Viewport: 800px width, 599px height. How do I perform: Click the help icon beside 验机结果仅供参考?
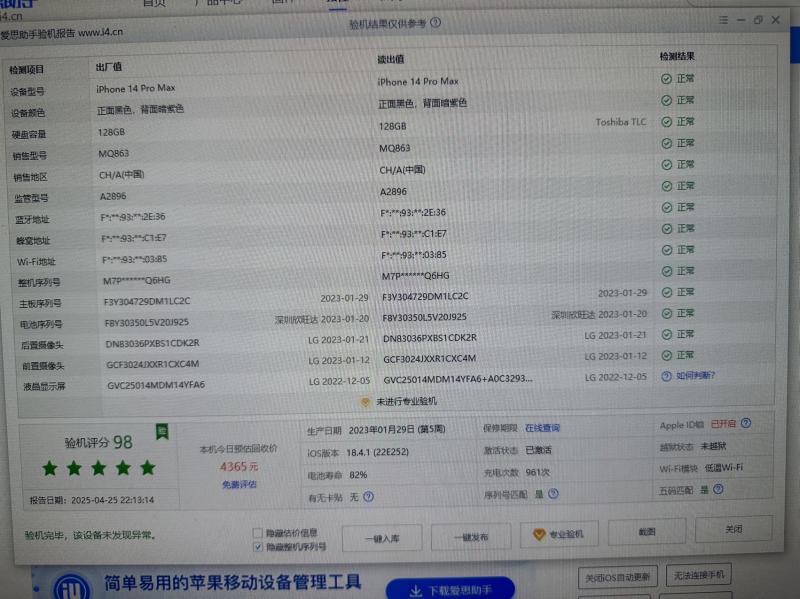click(x=435, y=22)
